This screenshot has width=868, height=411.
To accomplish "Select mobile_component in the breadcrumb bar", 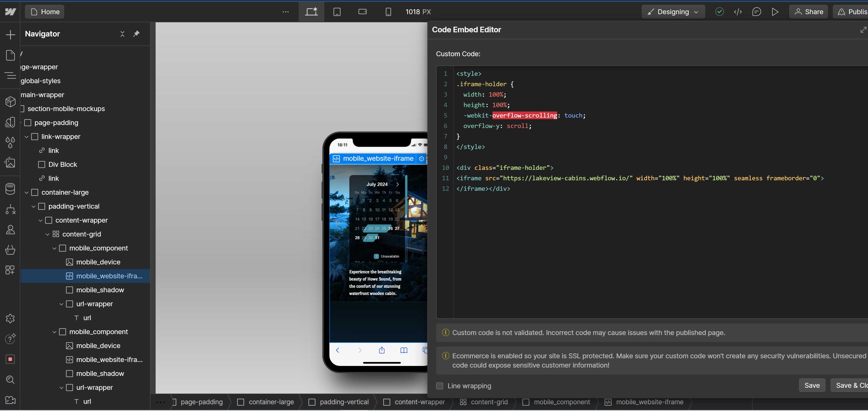I will coord(562,402).
